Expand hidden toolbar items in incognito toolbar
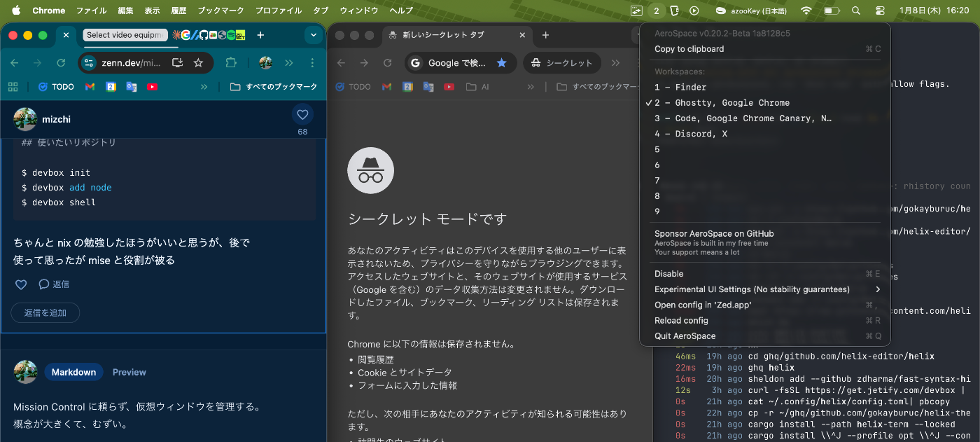980x442 pixels. 615,63
